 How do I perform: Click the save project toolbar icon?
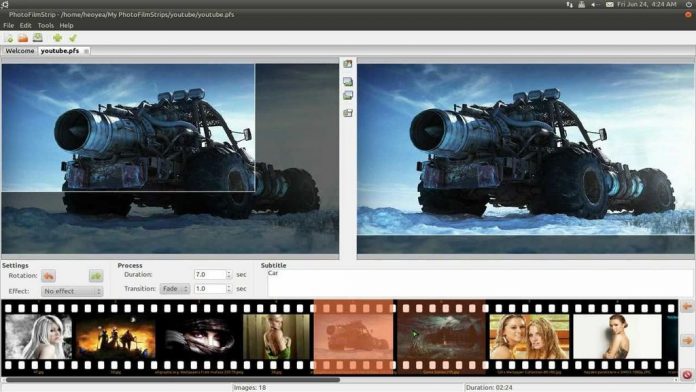[38, 38]
